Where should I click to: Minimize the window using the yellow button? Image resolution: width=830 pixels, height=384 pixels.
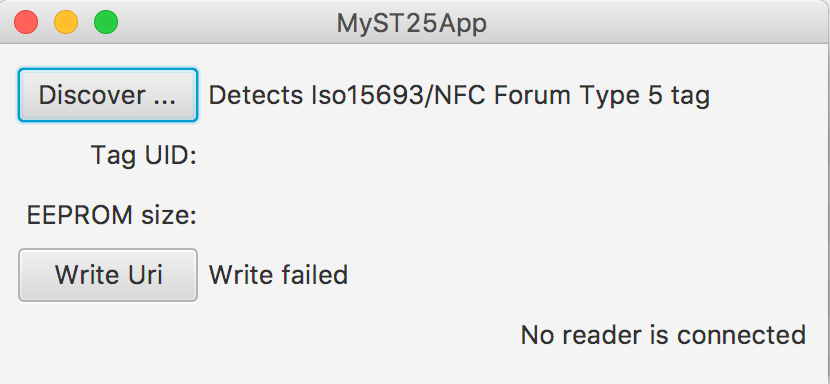point(66,23)
